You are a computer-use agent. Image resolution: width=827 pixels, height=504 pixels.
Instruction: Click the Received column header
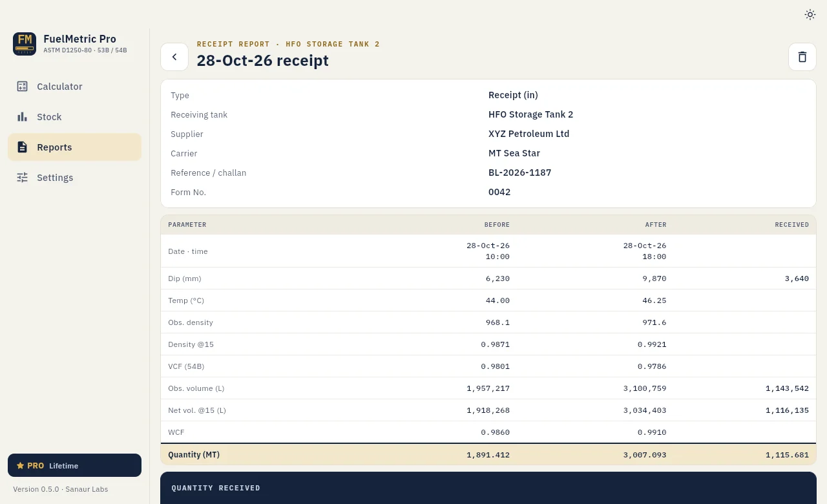pyautogui.click(x=792, y=225)
